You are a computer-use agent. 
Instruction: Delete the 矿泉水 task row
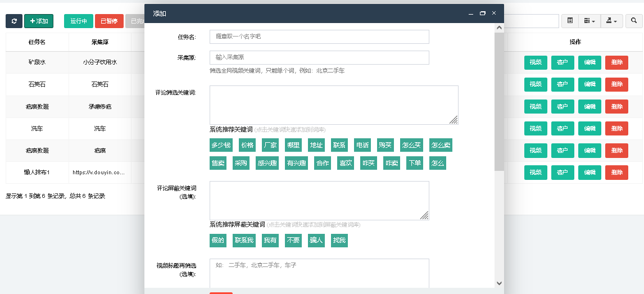point(616,62)
